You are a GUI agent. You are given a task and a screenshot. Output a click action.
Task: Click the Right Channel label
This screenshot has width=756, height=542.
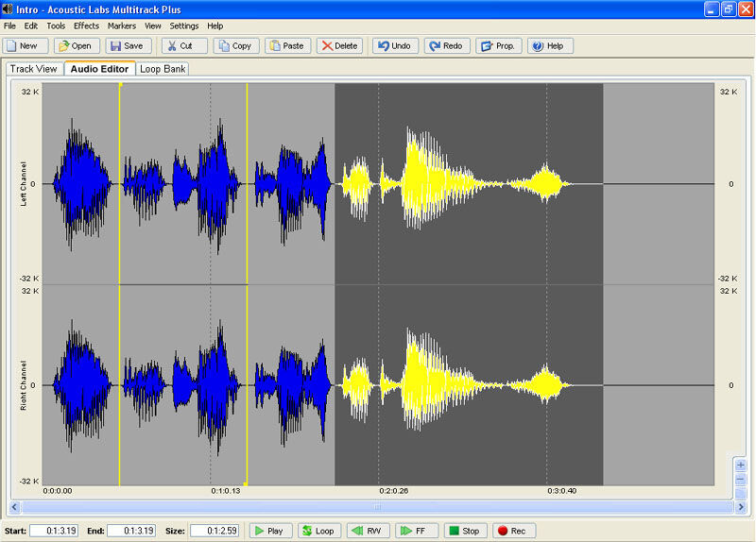(23, 385)
